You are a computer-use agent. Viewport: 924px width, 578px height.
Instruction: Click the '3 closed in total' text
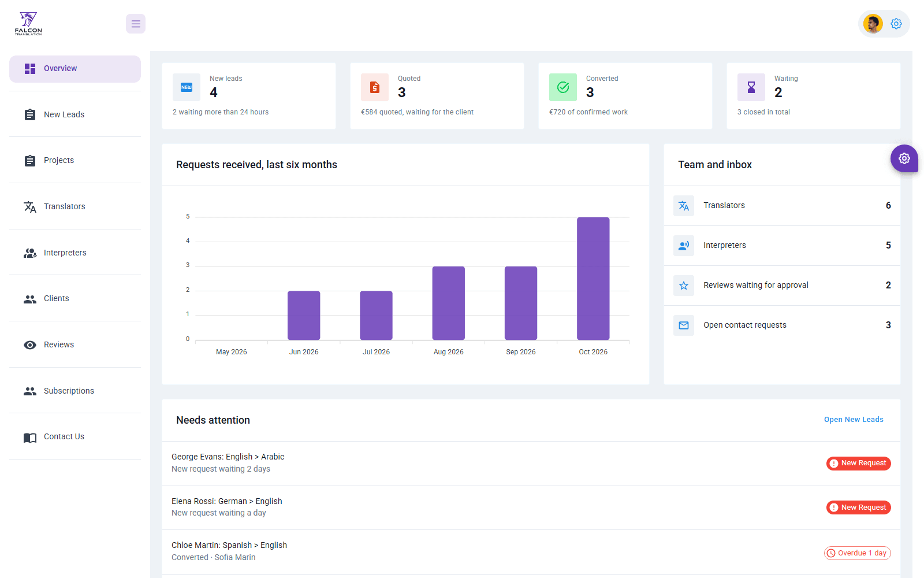click(763, 112)
